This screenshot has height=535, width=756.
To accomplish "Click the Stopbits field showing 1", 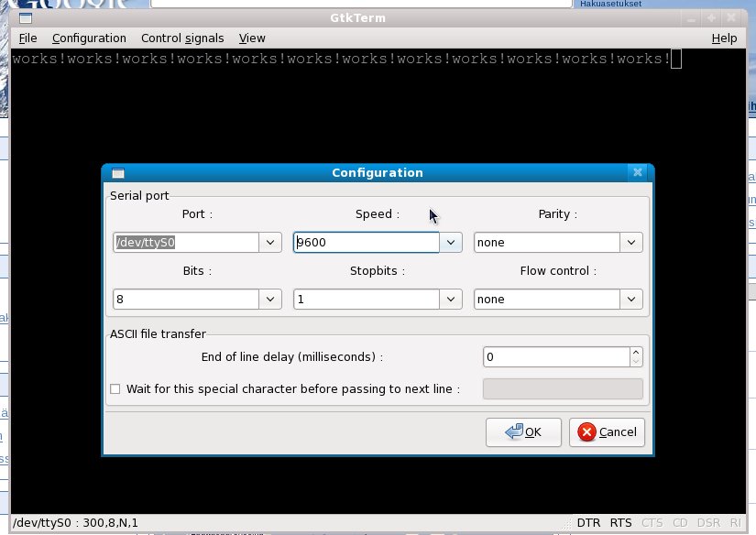I will [x=367, y=300].
